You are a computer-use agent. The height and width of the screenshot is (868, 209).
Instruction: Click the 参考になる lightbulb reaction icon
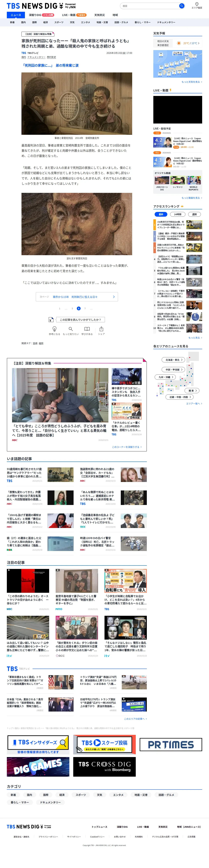pyautogui.click(x=54, y=329)
